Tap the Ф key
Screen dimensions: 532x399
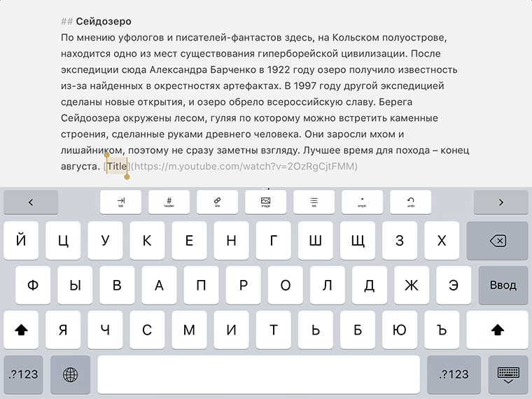33,286
